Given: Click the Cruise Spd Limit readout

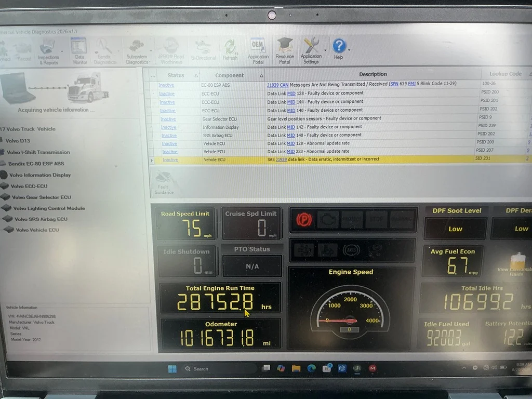Looking at the screenshot, I should click(x=251, y=224).
